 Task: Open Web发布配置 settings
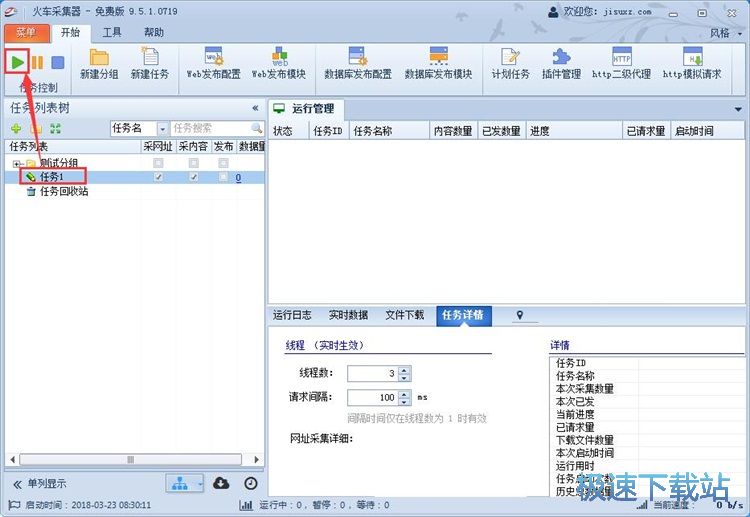[213, 57]
